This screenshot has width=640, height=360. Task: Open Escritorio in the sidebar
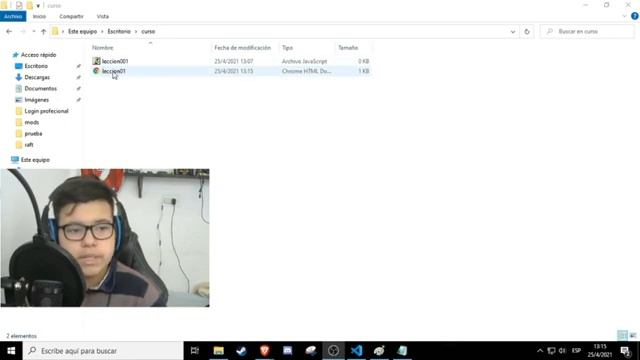[36, 66]
